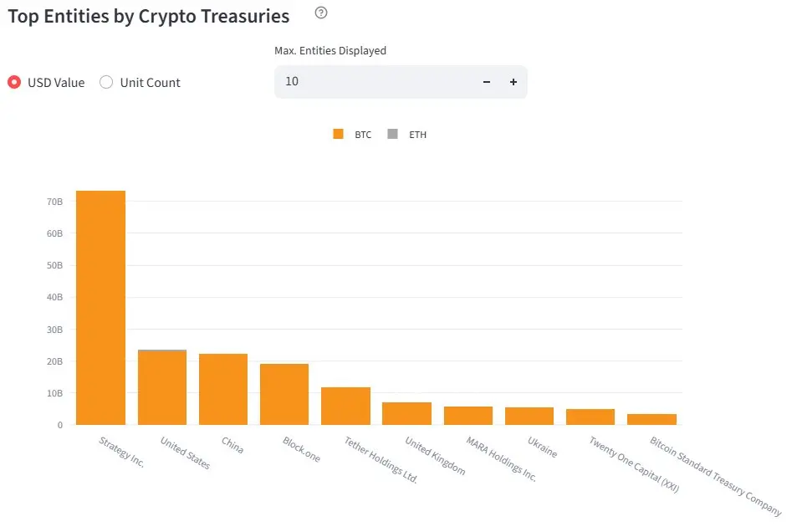Toggle the ETH legend gray swatch
Image resolution: width=797 pixels, height=532 pixels.
[392, 134]
